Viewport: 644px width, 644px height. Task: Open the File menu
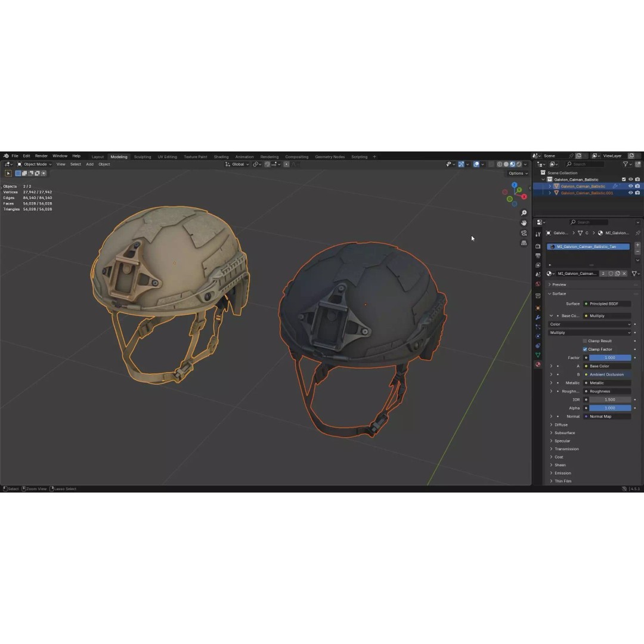click(x=15, y=156)
